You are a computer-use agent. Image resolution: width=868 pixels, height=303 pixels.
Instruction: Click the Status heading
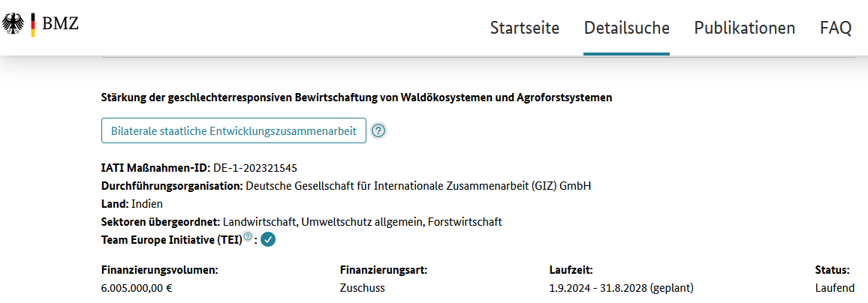pos(832,271)
